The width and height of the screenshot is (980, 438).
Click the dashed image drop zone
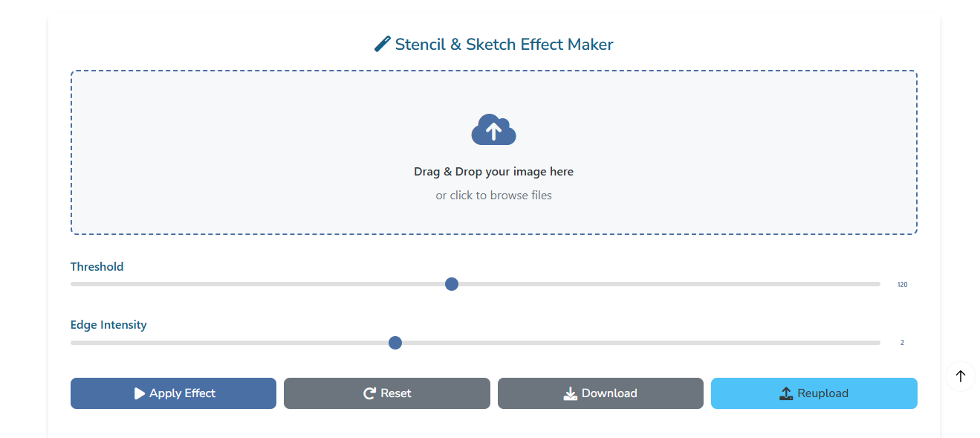pos(493,152)
